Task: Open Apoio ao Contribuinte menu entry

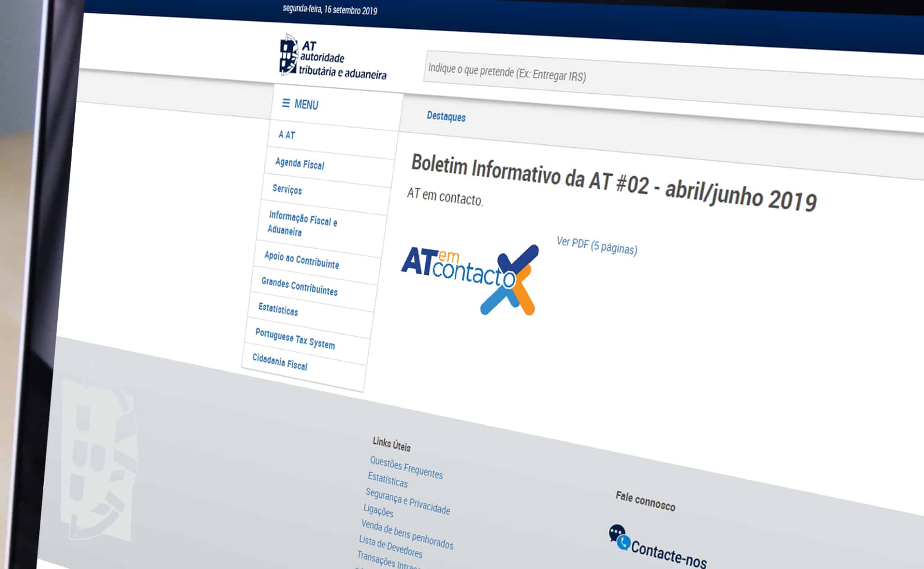Action: coord(301,260)
